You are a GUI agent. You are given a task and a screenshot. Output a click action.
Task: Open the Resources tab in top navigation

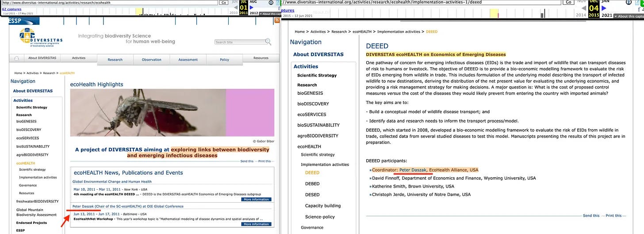pyautogui.click(x=261, y=58)
